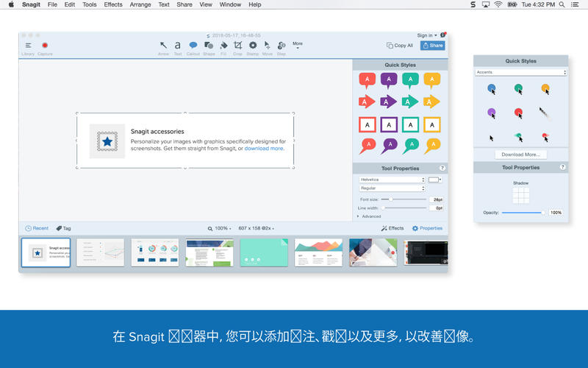
Task: Pick the green cursor accent stamp
Action: tap(519, 89)
